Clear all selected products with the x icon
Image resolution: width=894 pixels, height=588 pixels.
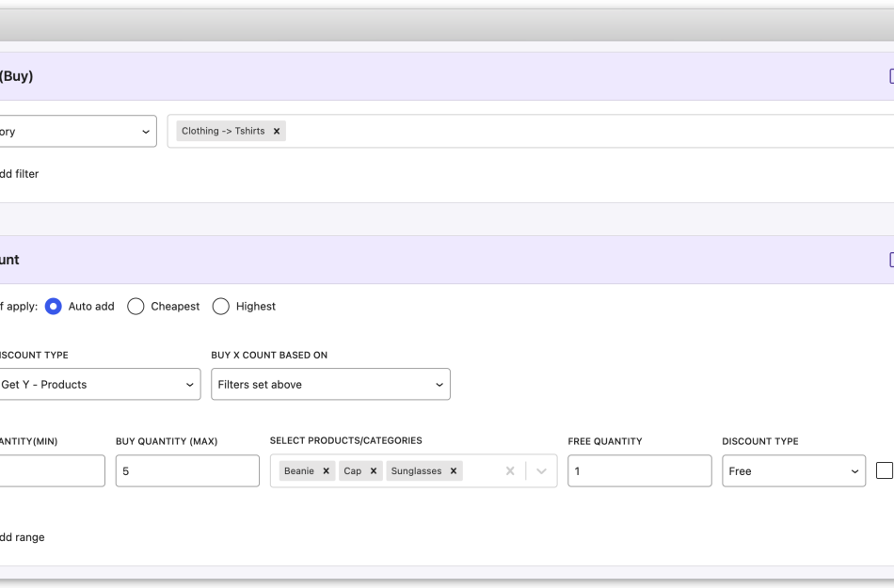click(x=509, y=470)
